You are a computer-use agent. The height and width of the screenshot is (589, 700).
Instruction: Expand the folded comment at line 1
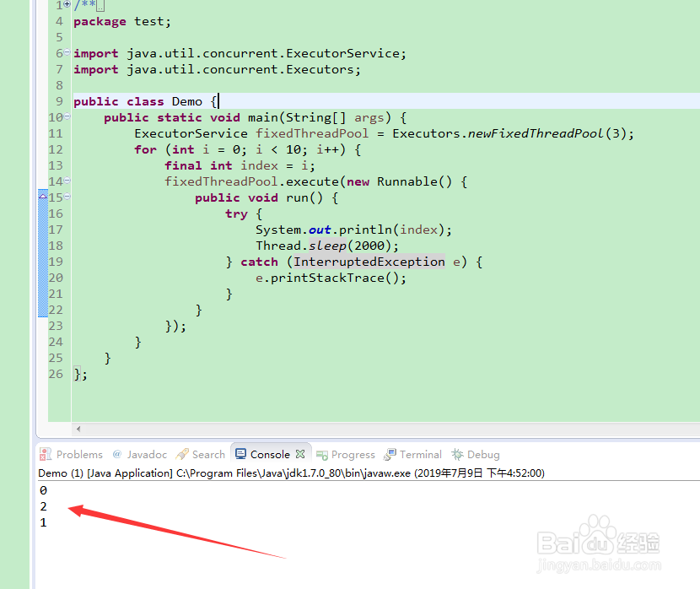[x=67, y=4]
